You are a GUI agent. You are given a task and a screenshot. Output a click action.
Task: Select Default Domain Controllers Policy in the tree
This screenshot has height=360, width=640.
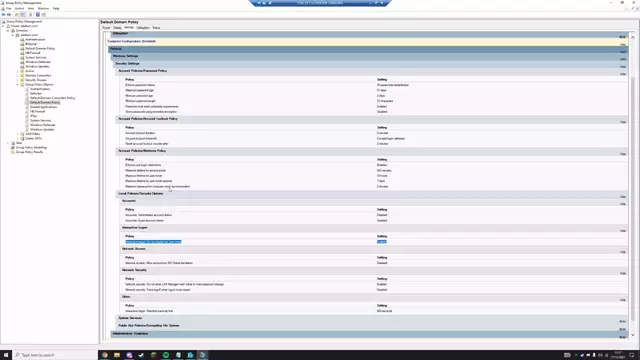click(52, 98)
